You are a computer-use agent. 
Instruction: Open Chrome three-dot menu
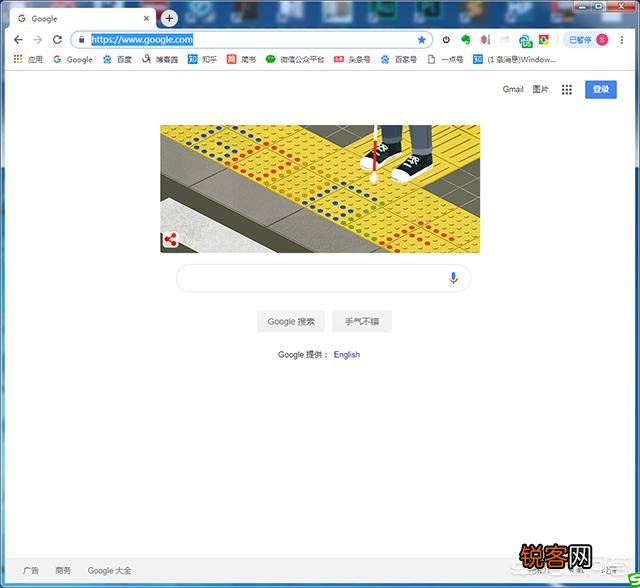pos(622,40)
